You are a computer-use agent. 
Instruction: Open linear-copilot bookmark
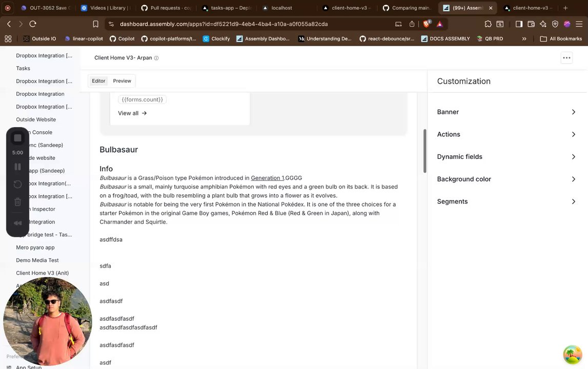84,38
